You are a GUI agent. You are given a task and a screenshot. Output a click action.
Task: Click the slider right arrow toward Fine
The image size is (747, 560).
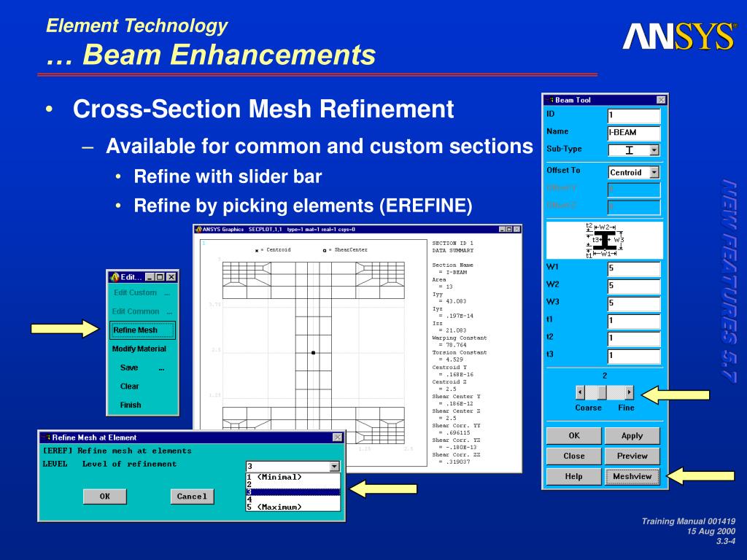(630, 392)
